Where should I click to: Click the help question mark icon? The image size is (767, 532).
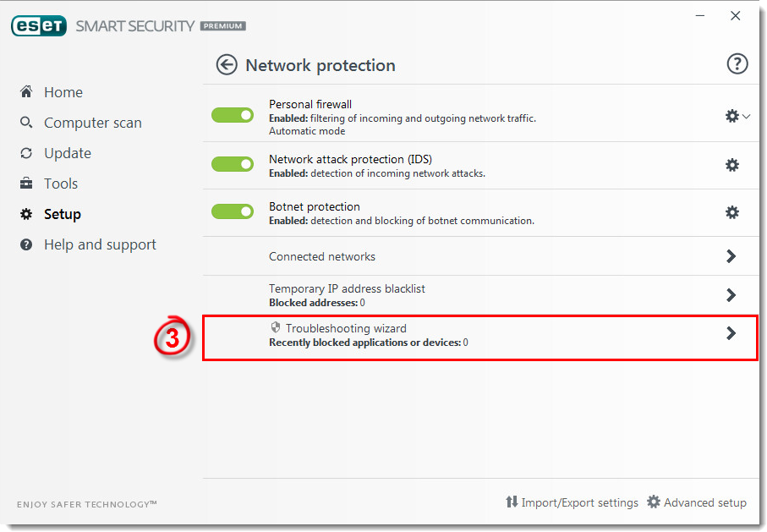pos(737,63)
